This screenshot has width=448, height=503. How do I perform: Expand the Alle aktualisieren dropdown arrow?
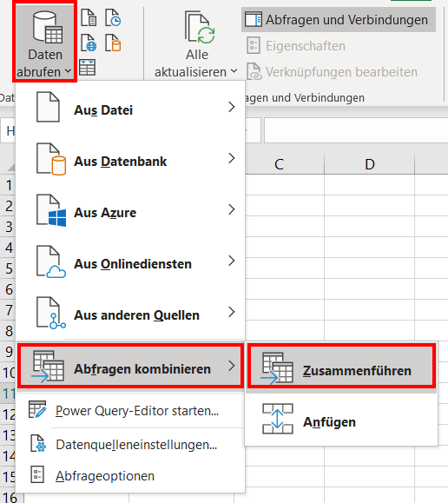tap(234, 71)
